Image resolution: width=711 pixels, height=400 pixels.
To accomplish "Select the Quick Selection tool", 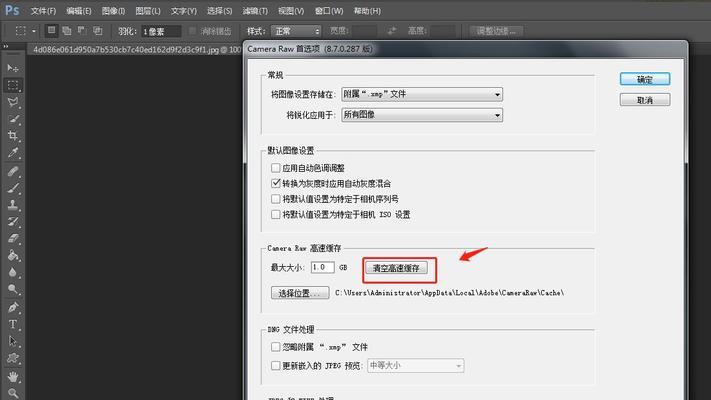I will tap(13, 119).
